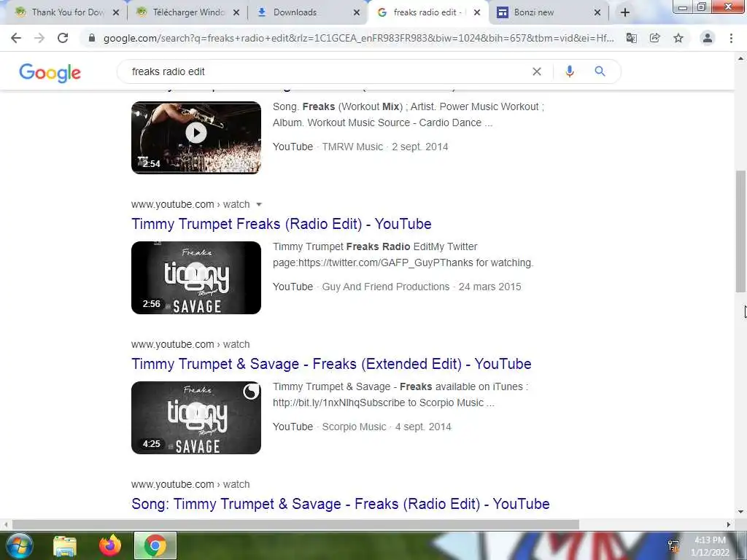747x560 pixels.
Task: Open the translate page icon
Action: click(x=632, y=38)
